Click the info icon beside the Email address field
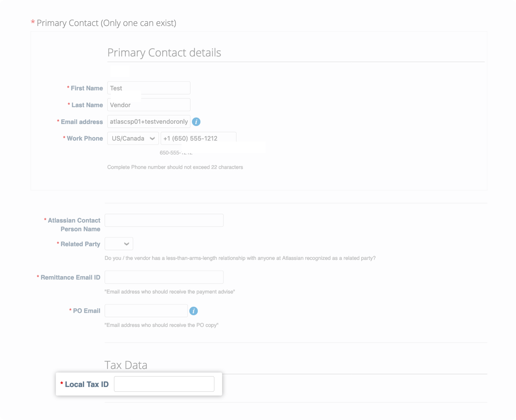The height and width of the screenshot is (420, 516). pyautogui.click(x=196, y=122)
